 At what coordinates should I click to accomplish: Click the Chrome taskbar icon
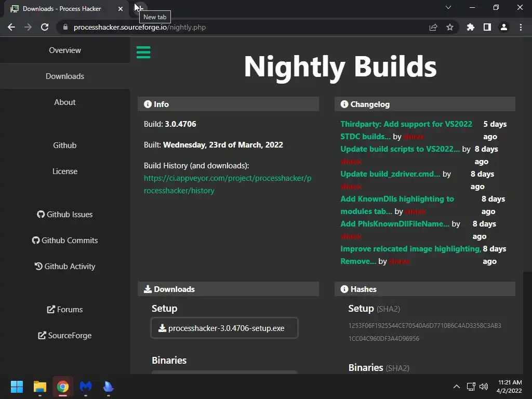[x=63, y=387]
